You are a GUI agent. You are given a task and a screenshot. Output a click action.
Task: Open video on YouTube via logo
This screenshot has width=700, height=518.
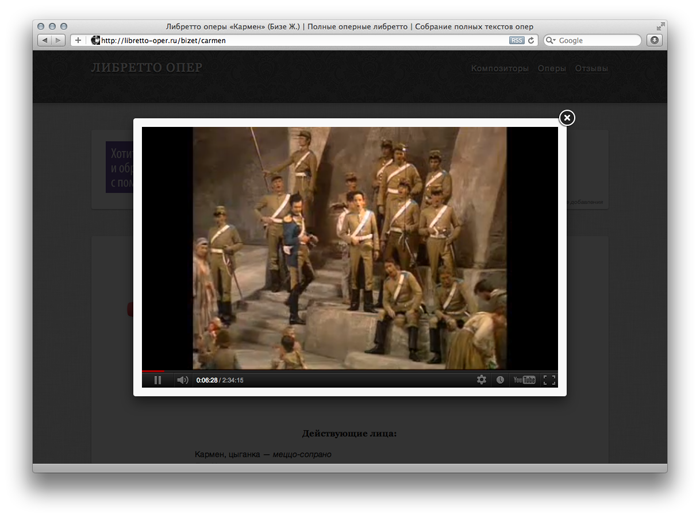524,380
